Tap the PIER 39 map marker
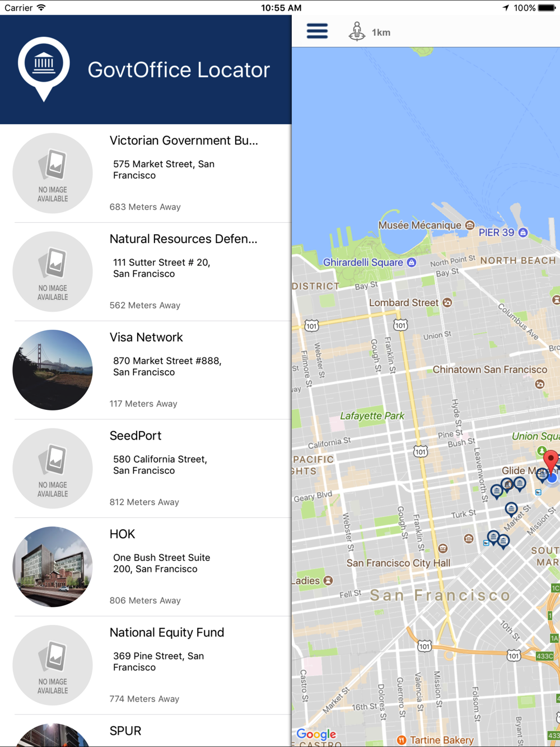 [x=522, y=232]
